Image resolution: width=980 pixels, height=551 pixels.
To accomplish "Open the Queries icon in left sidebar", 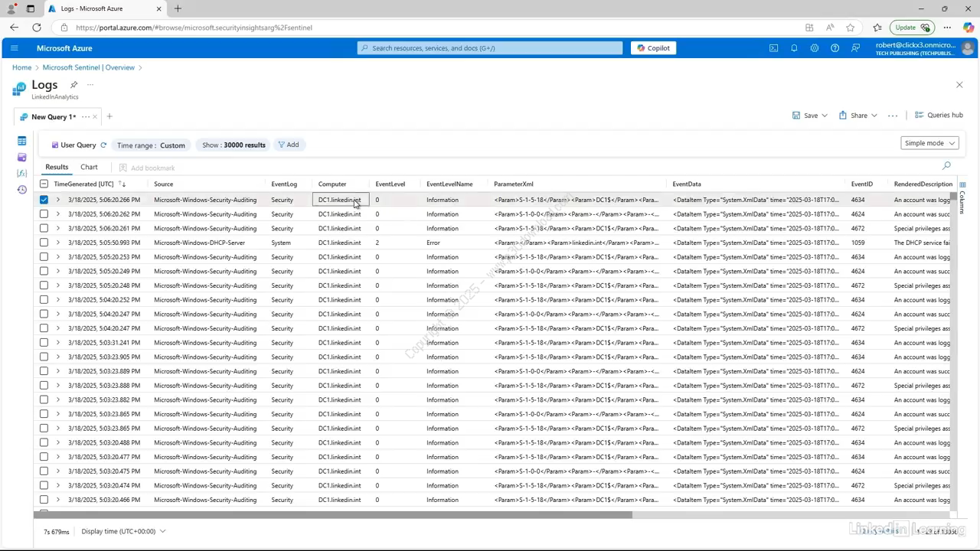I will pyautogui.click(x=21, y=157).
